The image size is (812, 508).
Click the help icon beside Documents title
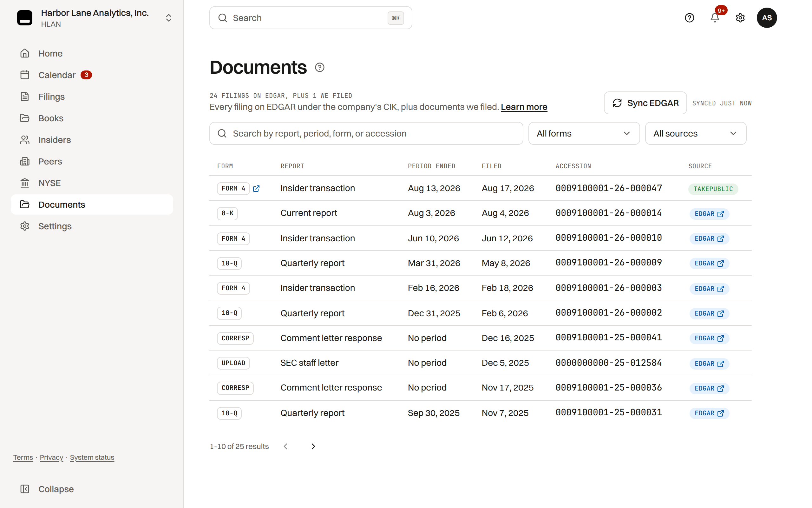point(319,68)
